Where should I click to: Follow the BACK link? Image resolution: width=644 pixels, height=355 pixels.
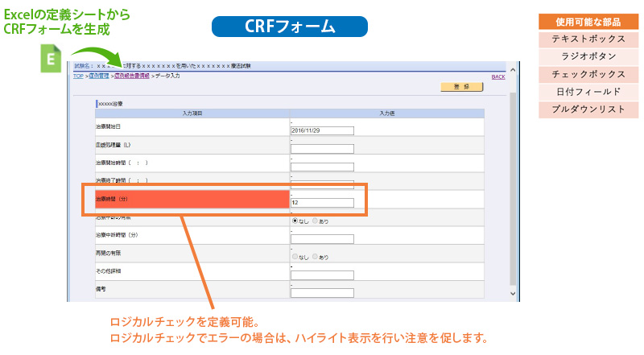497,76
